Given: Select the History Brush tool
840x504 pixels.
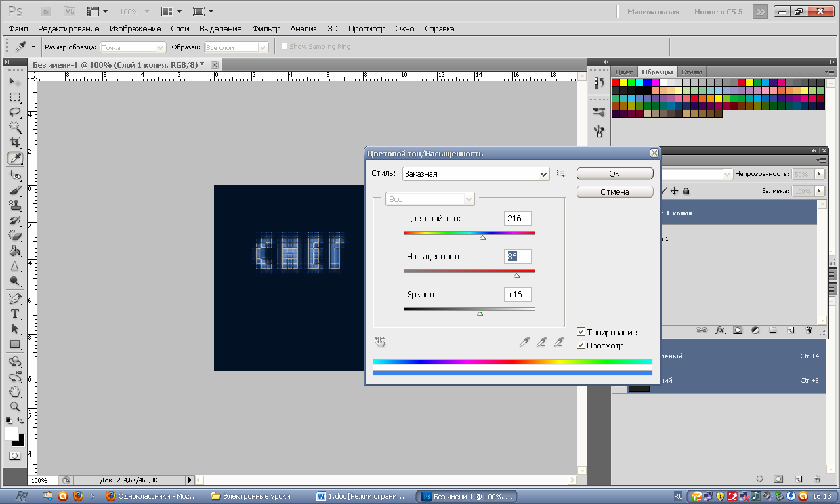Looking at the screenshot, I should (15, 220).
